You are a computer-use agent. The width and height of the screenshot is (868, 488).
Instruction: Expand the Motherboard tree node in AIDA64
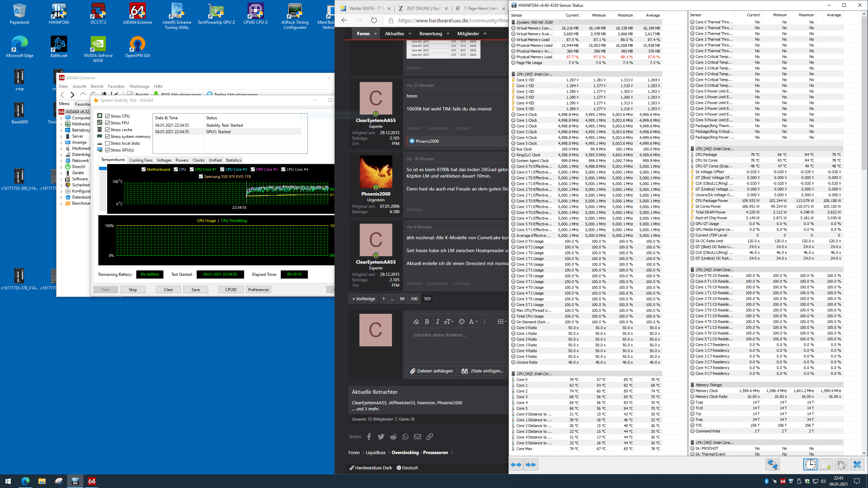click(61, 124)
